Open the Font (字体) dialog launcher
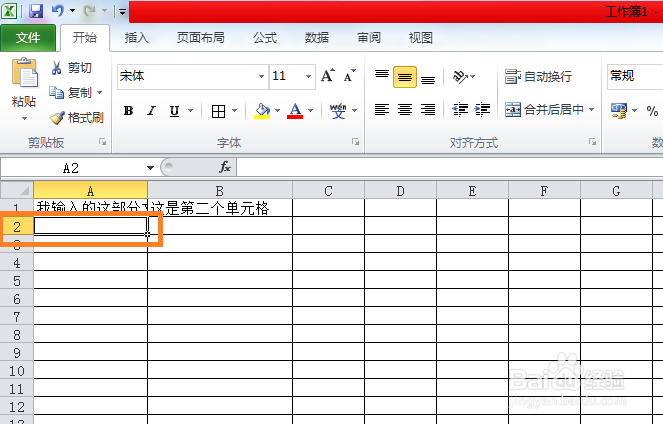 [x=356, y=142]
